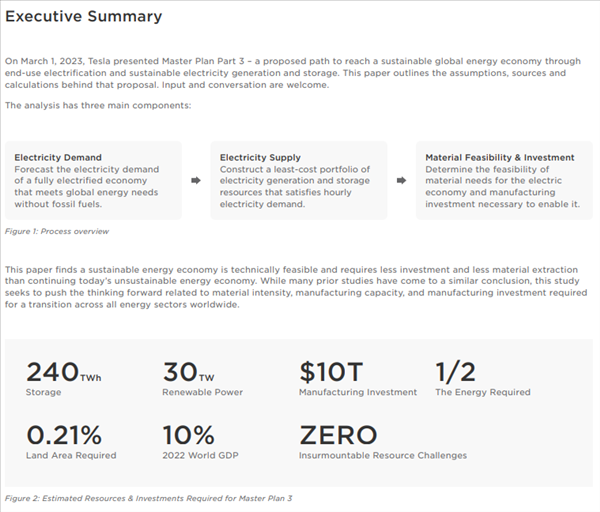The height and width of the screenshot is (512, 600).
Task: Select the Material Feasibility & Investment title
Action: coord(499,157)
